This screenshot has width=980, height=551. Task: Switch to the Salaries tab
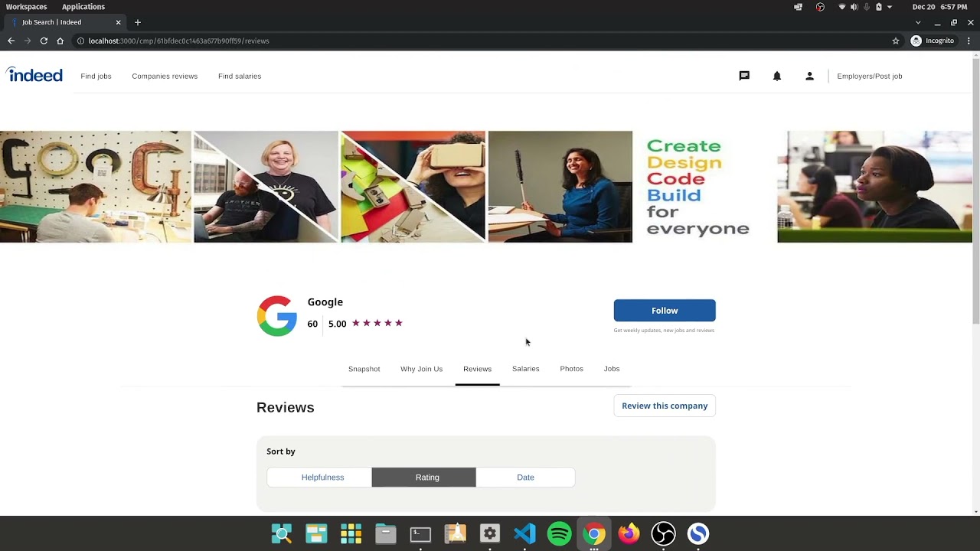[526, 369]
